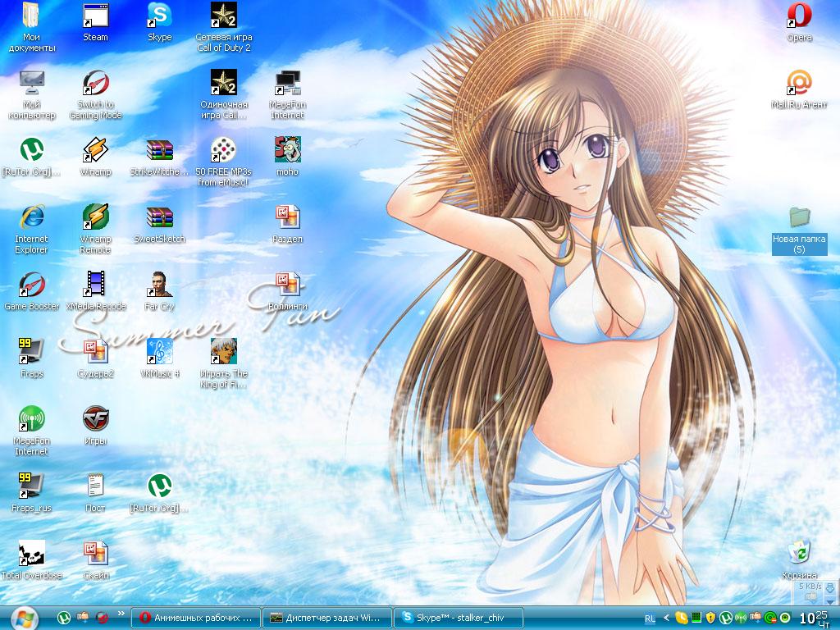840x630 pixels.
Task: Expand hidden system tray icons arrow
Action: click(x=665, y=617)
